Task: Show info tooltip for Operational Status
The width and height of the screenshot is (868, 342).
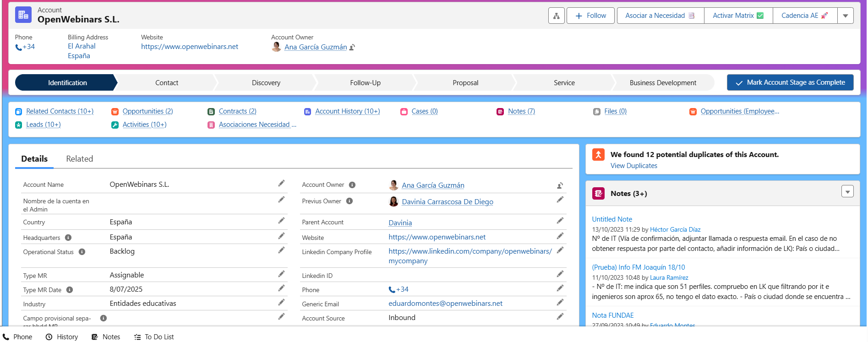Action: [82, 252]
